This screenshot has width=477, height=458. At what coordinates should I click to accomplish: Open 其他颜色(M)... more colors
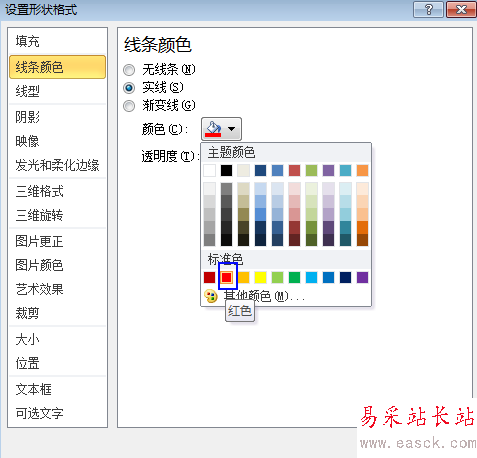coord(264,296)
